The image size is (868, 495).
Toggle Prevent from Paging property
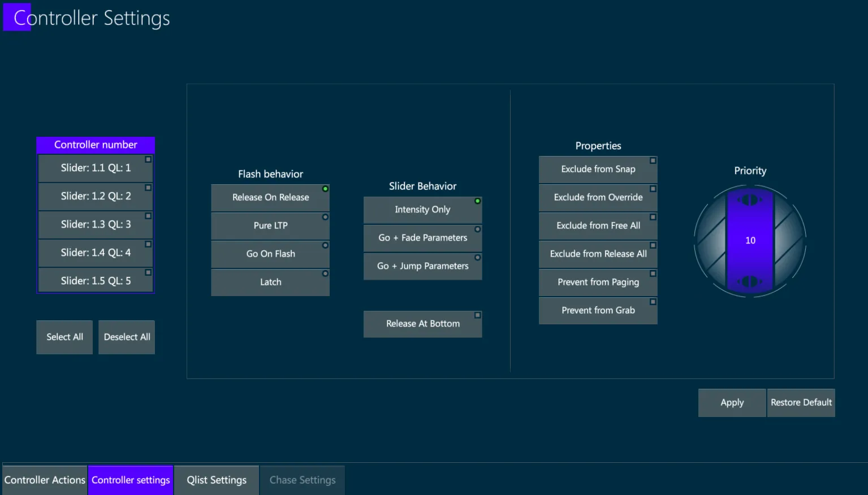(598, 282)
